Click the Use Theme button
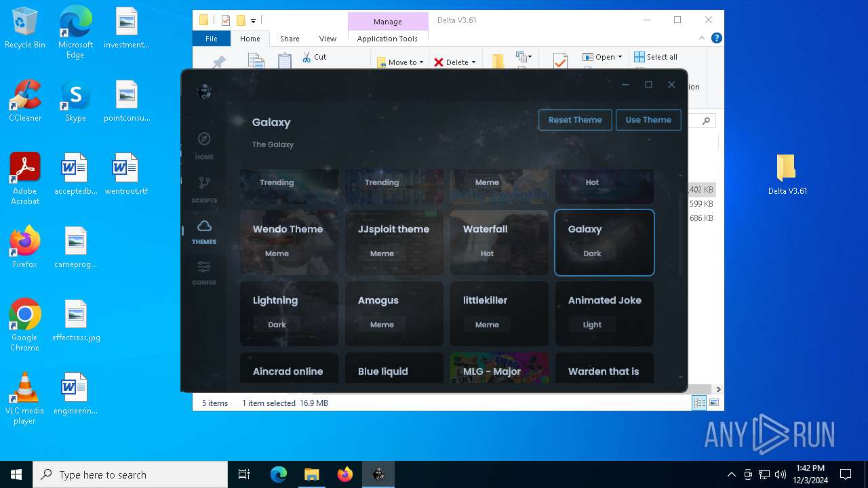Image resolution: width=868 pixels, height=488 pixels. (x=648, y=120)
